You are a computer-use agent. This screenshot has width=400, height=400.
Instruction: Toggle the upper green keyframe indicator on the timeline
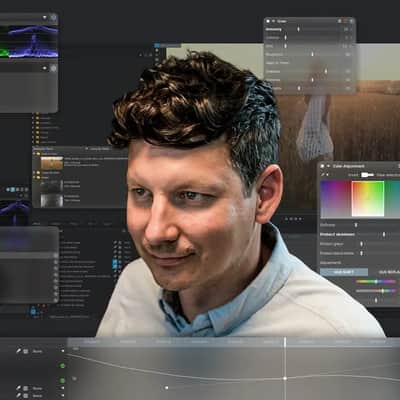coord(62,366)
